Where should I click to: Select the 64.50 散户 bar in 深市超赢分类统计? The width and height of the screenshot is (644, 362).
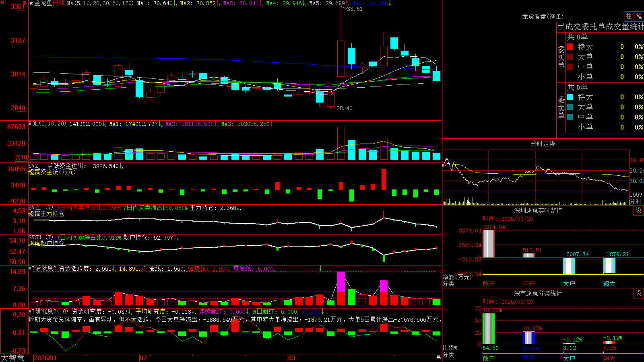[x=489, y=329]
